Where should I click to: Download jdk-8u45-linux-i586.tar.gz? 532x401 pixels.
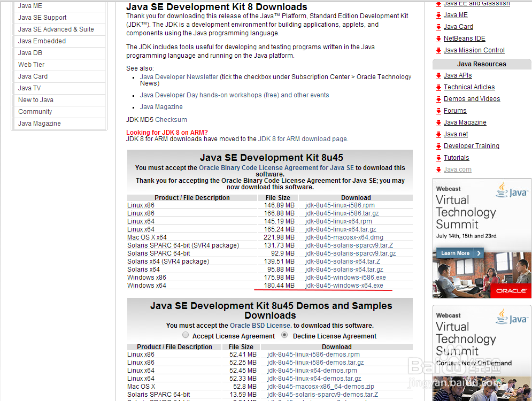click(342, 213)
